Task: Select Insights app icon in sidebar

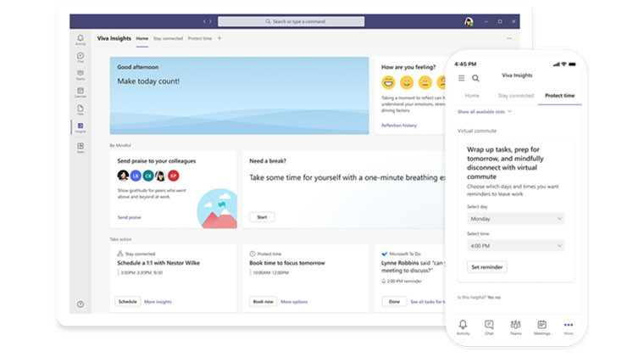Action: click(80, 127)
